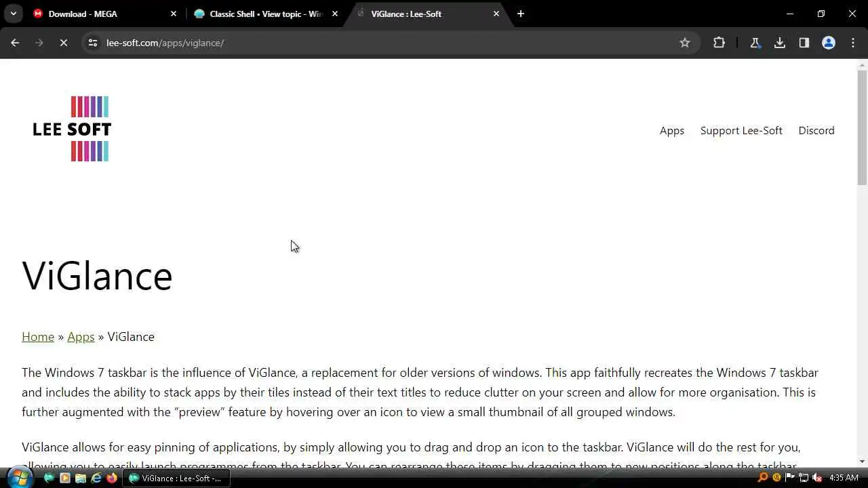Follow the Home breadcrumb link
The image size is (868, 488).
[38, 337]
